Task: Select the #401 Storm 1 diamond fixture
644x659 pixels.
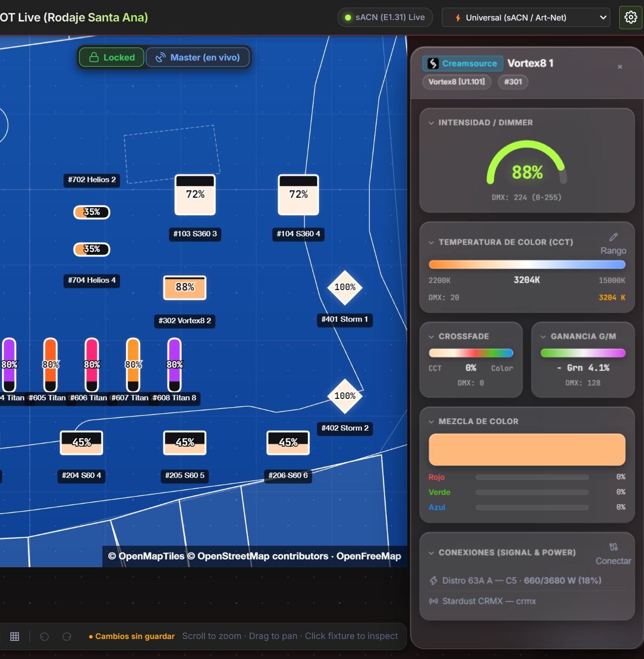Action: [345, 288]
